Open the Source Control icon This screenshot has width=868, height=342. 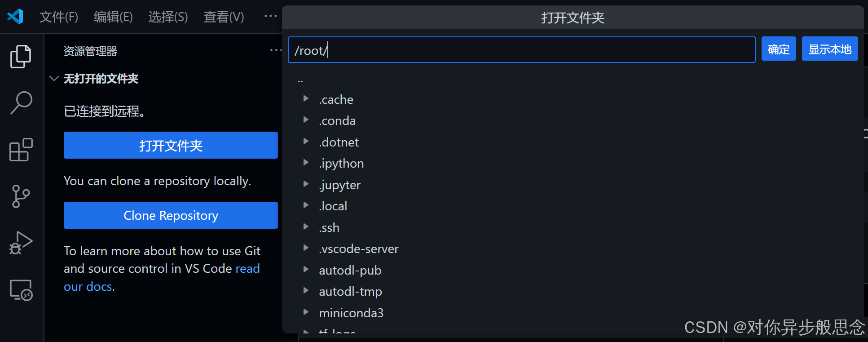[x=20, y=196]
